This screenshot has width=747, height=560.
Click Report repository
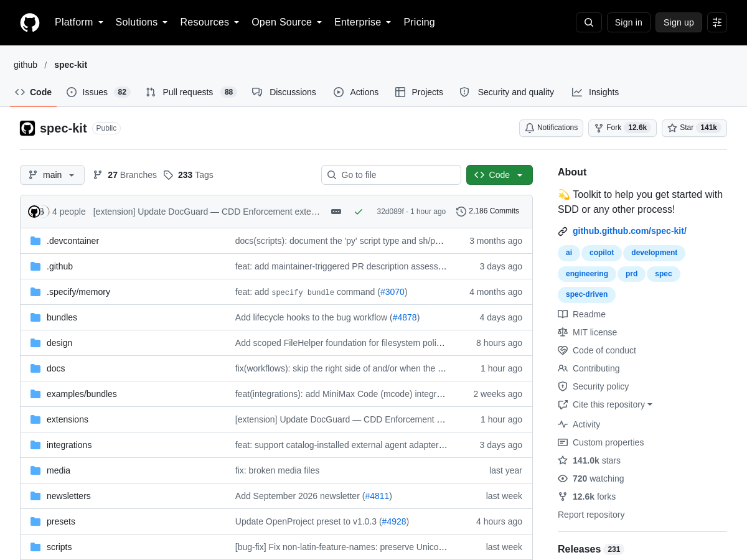[x=591, y=515]
